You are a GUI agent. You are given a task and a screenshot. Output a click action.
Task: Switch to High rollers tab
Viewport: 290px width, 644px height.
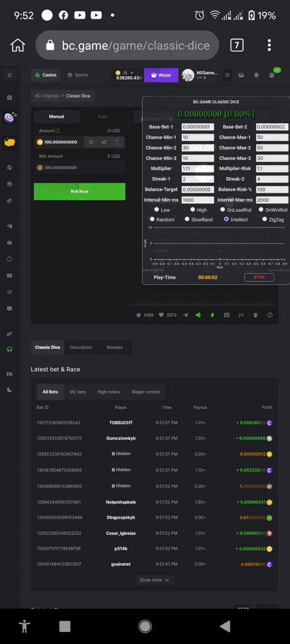click(109, 392)
